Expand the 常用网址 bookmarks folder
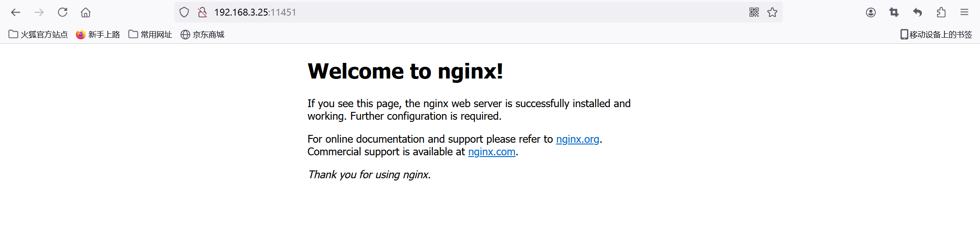 coord(150,34)
